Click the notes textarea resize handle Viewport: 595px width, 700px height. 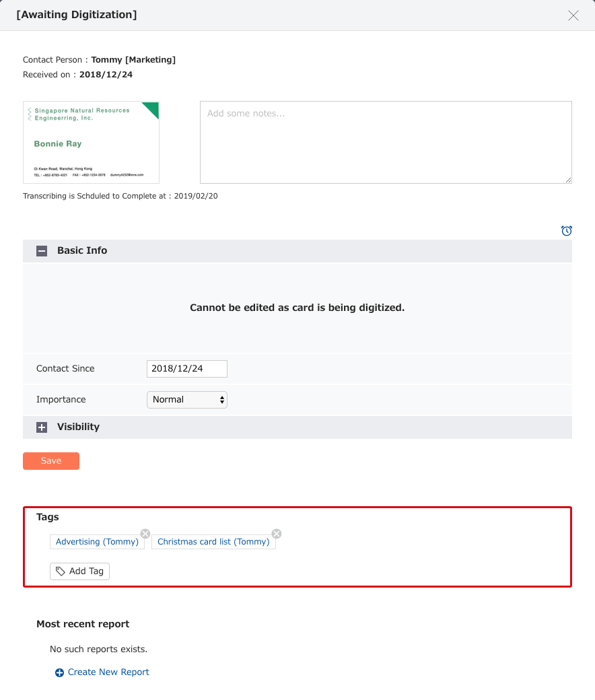coord(568,180)
